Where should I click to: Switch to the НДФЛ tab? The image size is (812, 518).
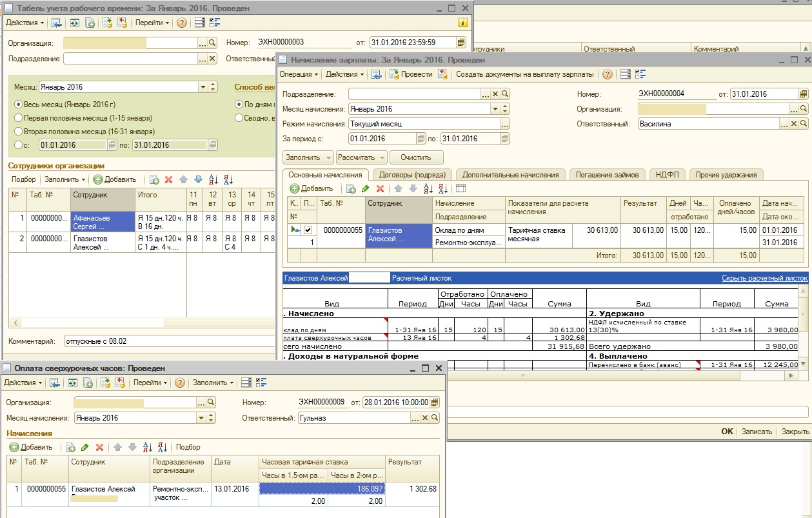[x=666, y=174]
